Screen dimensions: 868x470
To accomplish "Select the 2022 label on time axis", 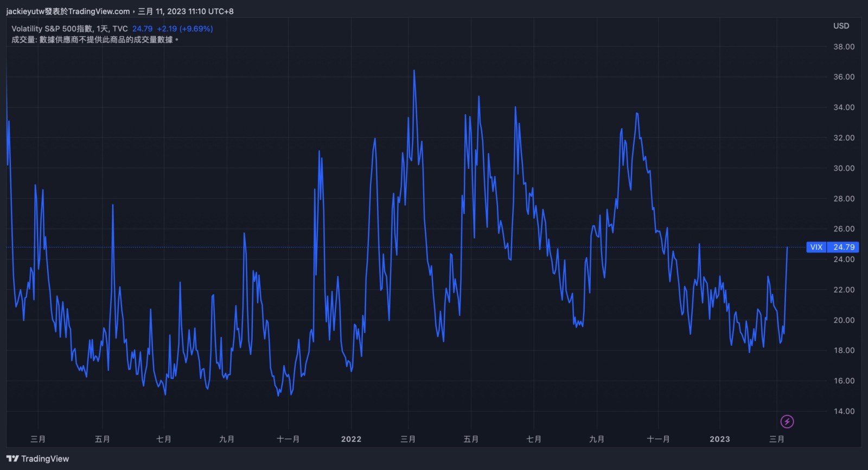I will 351,439.
